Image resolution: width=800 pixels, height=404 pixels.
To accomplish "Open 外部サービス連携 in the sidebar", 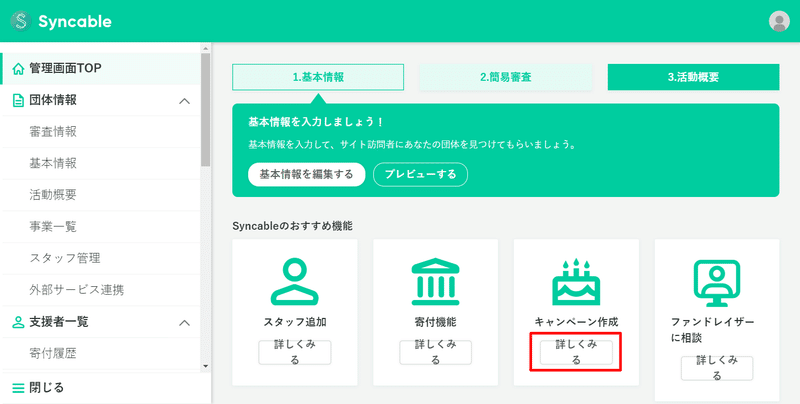I will click(x=102, y=290).
